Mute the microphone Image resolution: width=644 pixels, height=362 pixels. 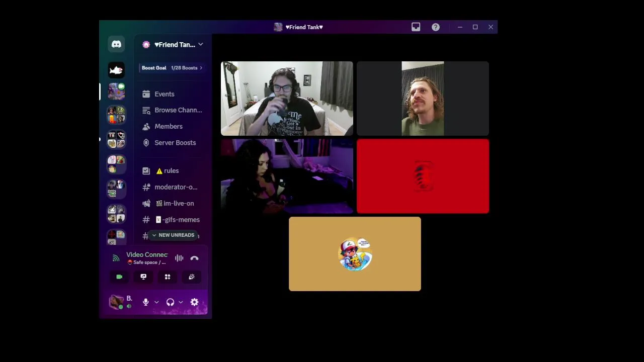[x=146, y=302]
